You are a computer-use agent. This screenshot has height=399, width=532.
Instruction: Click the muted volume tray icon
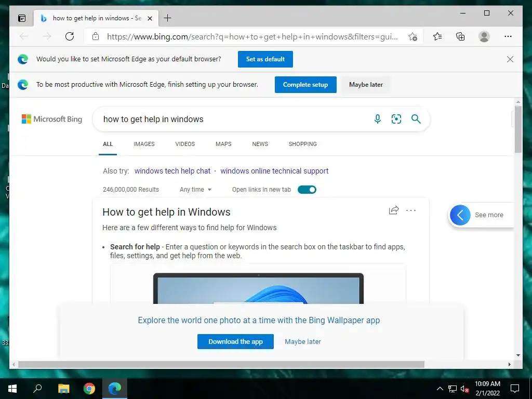pos(464,389)
